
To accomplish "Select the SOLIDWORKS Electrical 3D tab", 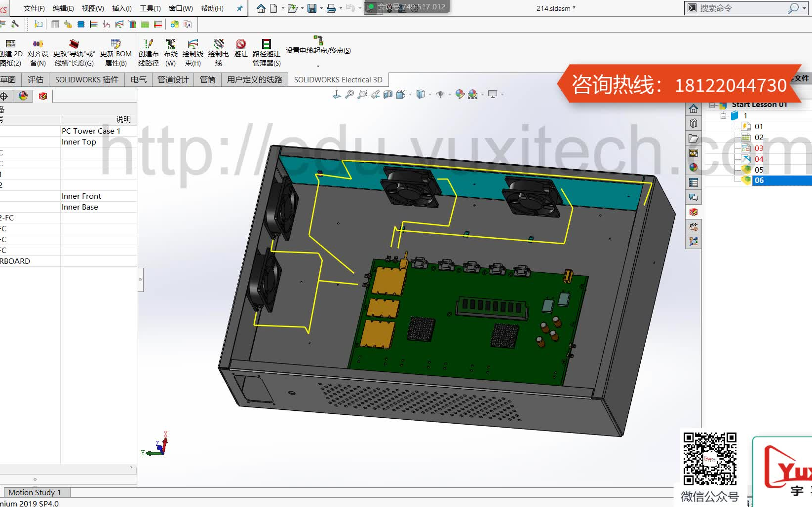I will (x=338, y=79).
